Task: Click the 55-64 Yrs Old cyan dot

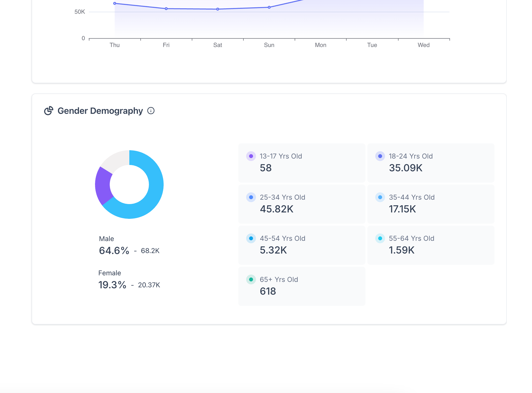Action: [380, 239]
